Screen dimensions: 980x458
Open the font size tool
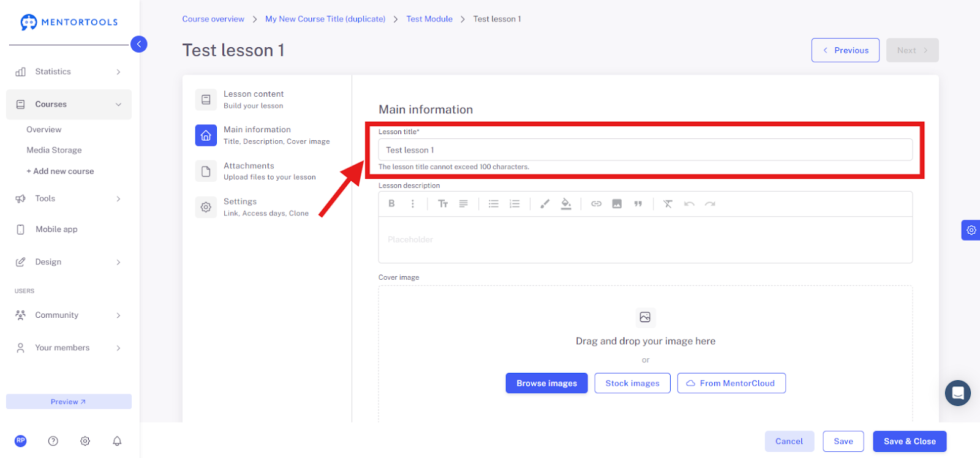tap(443, 204)
